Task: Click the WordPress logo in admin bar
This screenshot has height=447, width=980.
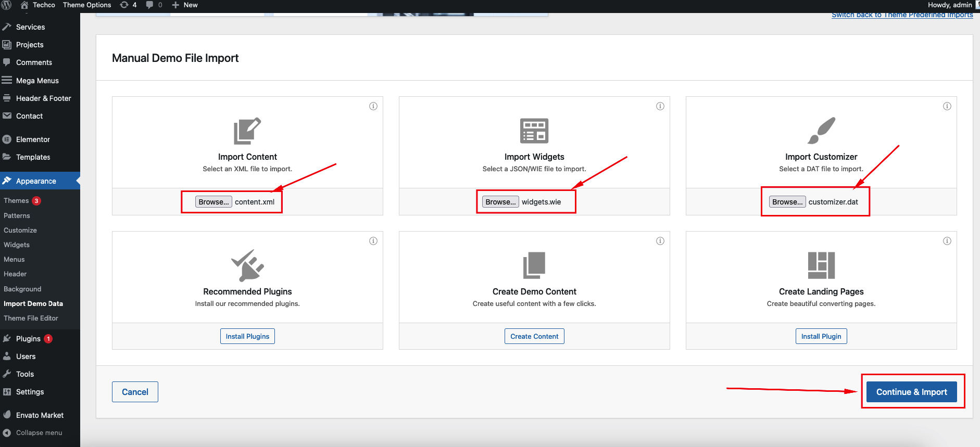Action: pos(7,5)
